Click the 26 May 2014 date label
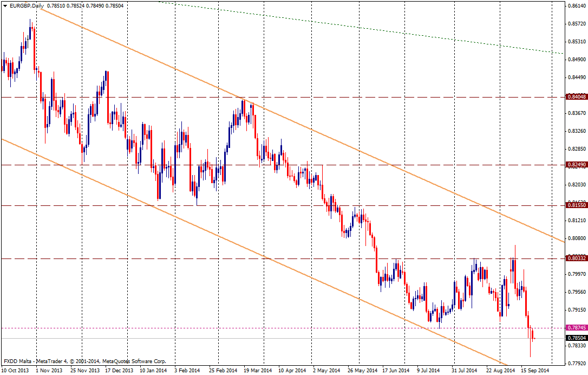The width and height of the screenshot is (588, 375). tap(362, 371)
